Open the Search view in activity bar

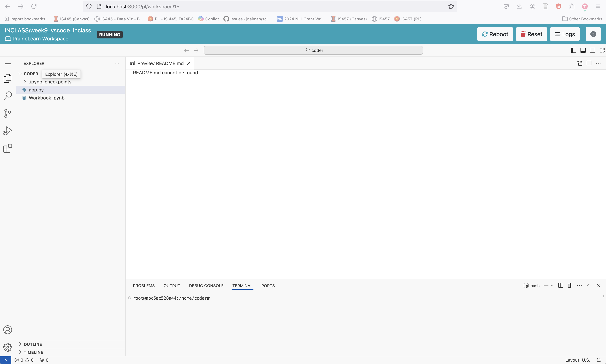8,96
